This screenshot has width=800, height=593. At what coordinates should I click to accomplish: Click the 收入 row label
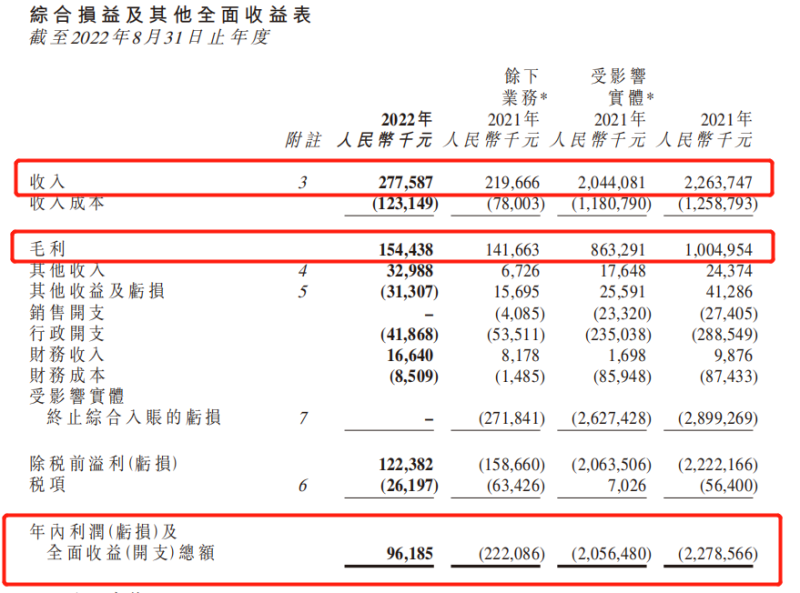[46, 183]
